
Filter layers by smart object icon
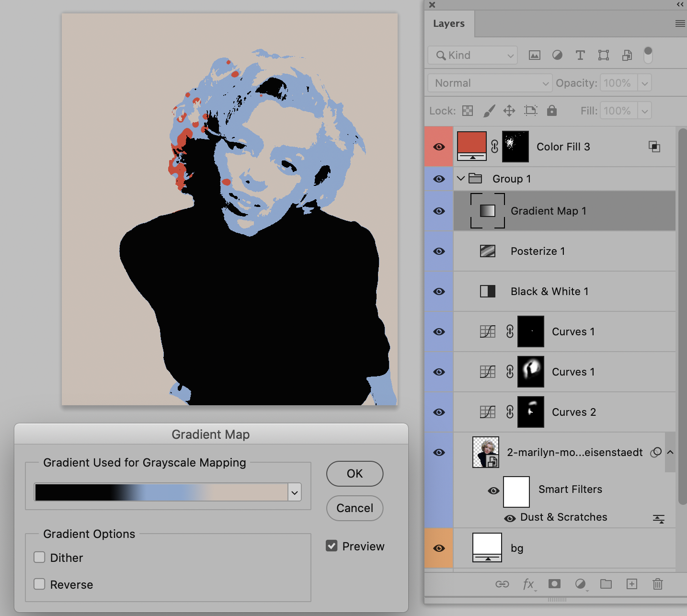627,55
